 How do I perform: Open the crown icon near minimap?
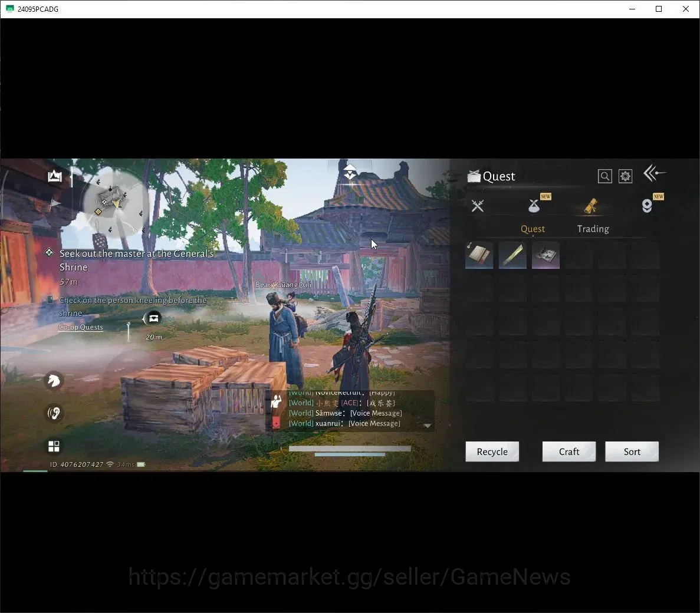click(55, 176)
